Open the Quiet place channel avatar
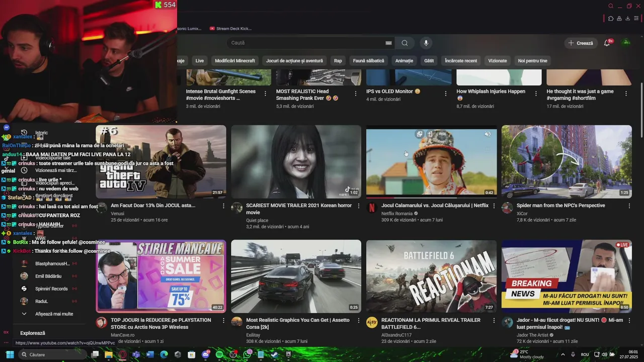Viewport: 644px width, 362px height. tap(236, 208)
